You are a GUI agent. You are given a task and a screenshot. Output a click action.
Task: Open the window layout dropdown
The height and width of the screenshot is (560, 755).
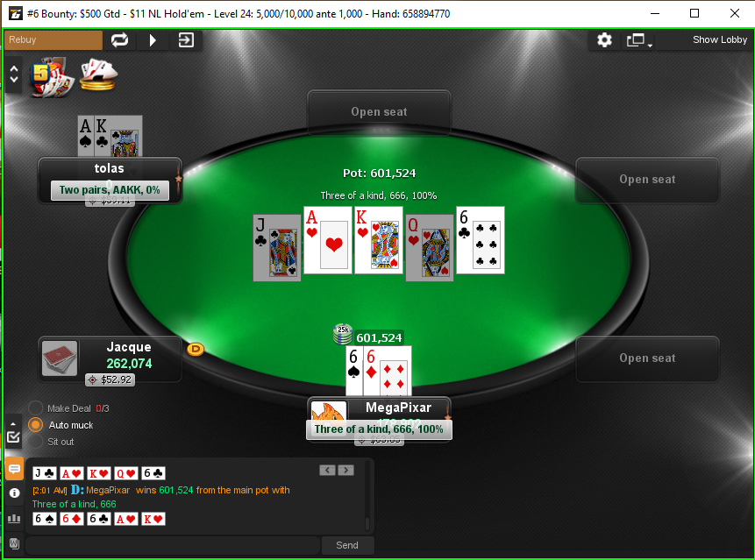coord(638,40)
